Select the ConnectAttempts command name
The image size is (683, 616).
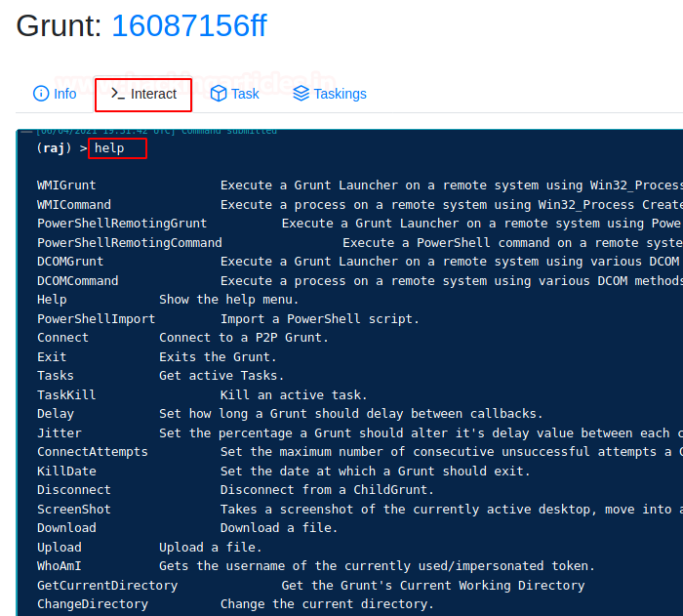tap(93, 452)
